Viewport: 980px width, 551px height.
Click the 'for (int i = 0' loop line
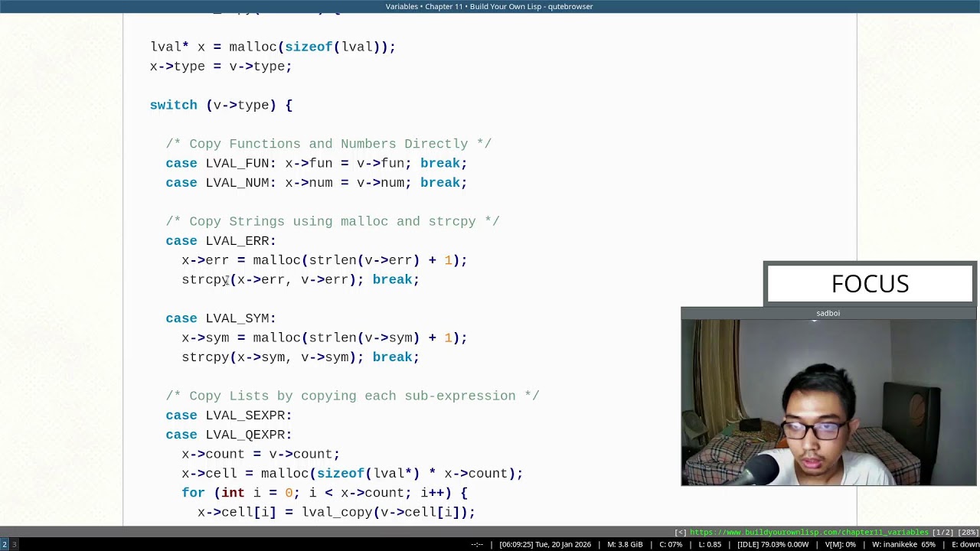click(x=324, y=493)
